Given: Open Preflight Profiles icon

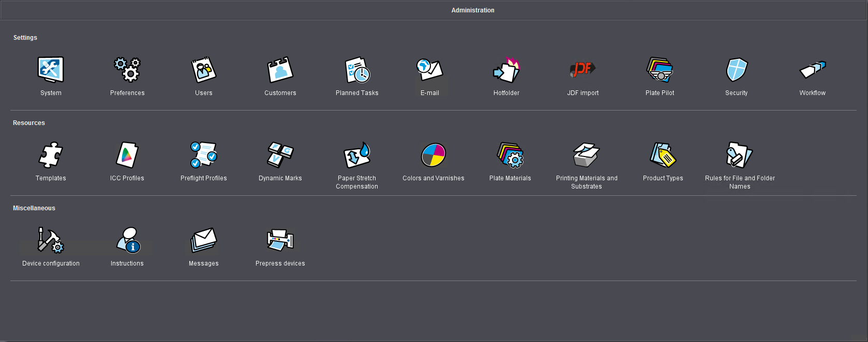Looking at the screenshot, I should tap(204, 155).
